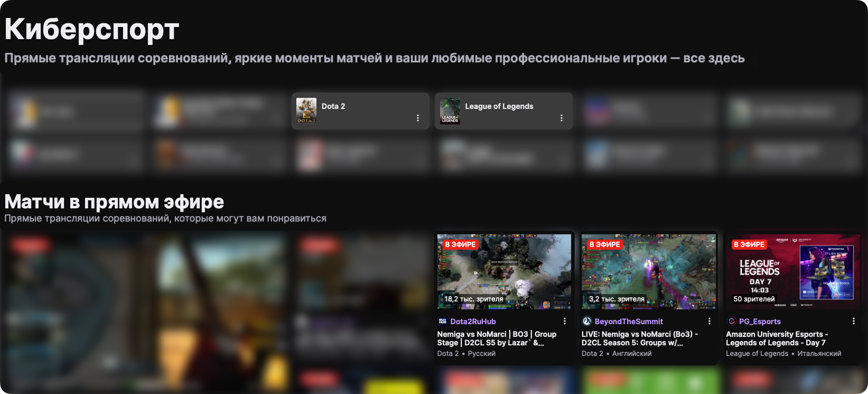The height and width of the screenshot is (394, 868).
Task: Visit the PG_Esports channel name link
Action: coord(760,322)
